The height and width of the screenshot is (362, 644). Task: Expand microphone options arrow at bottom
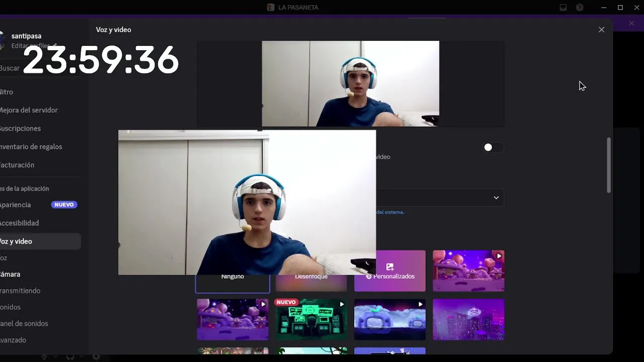(55, 356)
